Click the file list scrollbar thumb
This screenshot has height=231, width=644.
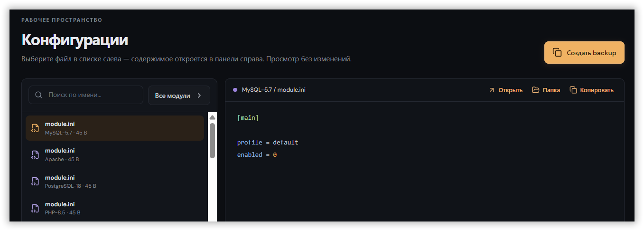pyautogui.click(x=213, y=141)
